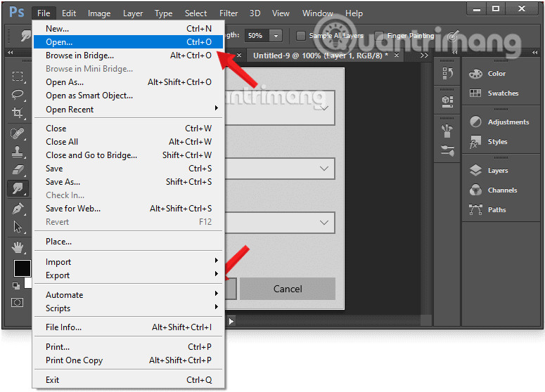Choose the Healing Brush tool

(x=18, y=133)
